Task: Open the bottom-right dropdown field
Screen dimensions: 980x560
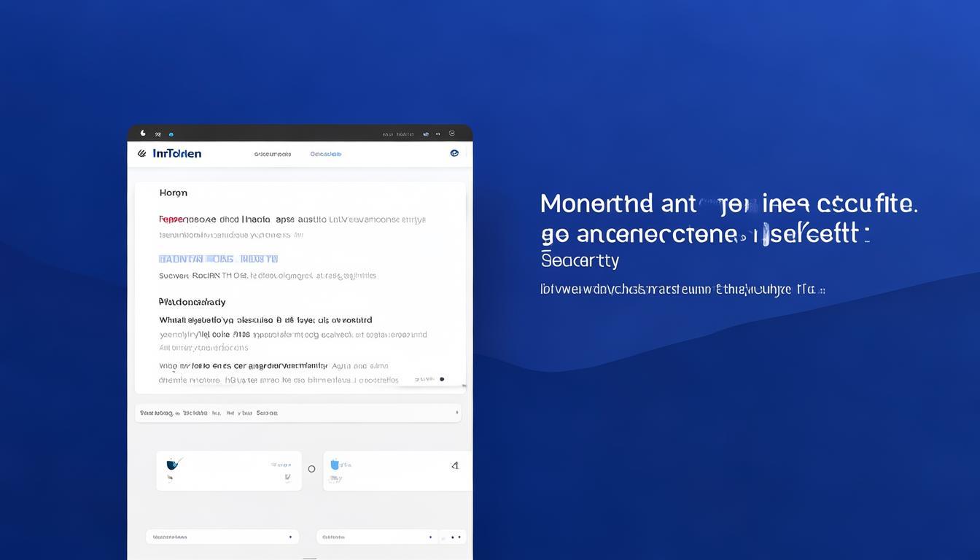Action: [x=377, y=537]
